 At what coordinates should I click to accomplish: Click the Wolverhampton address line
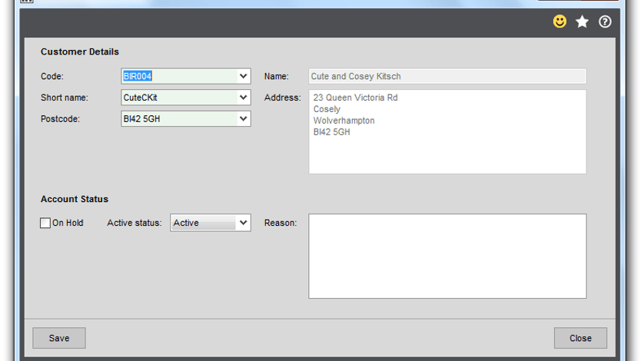point(344,121)
